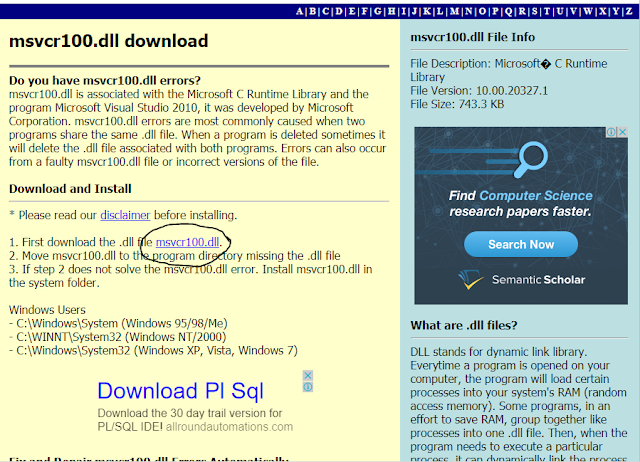640x462 pixels.
Task: Go to letter C in alphabet index
Action: 325,11
